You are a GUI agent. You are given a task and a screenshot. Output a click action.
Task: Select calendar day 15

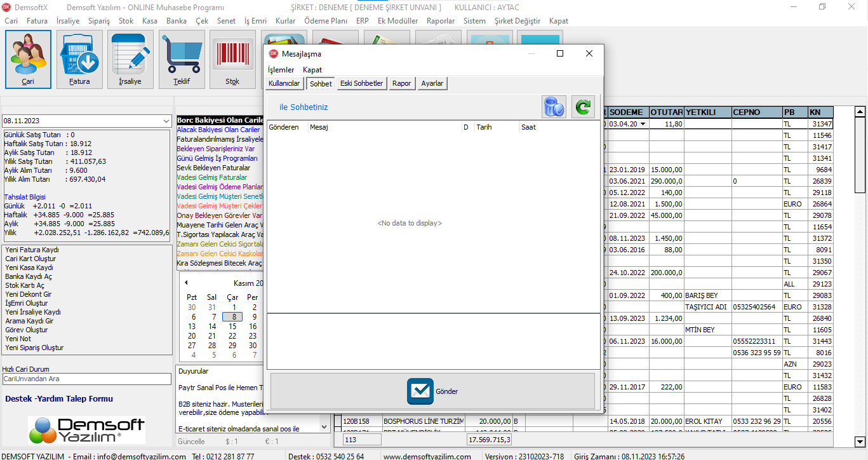tap(232, 326)
